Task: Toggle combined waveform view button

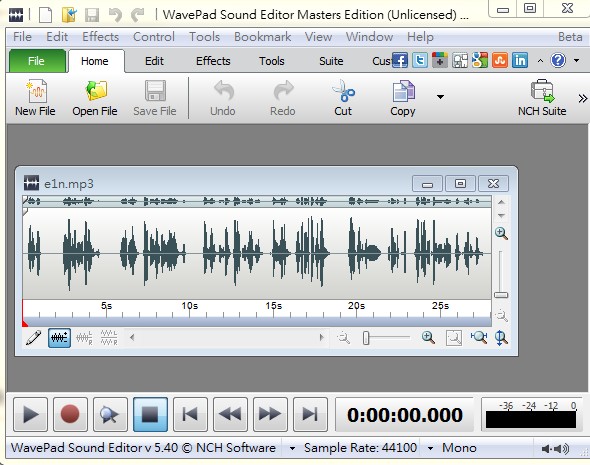Action: [59, 337]
